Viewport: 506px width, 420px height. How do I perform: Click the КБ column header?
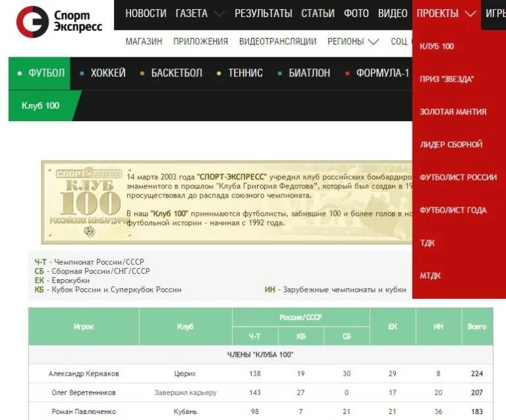300,336
